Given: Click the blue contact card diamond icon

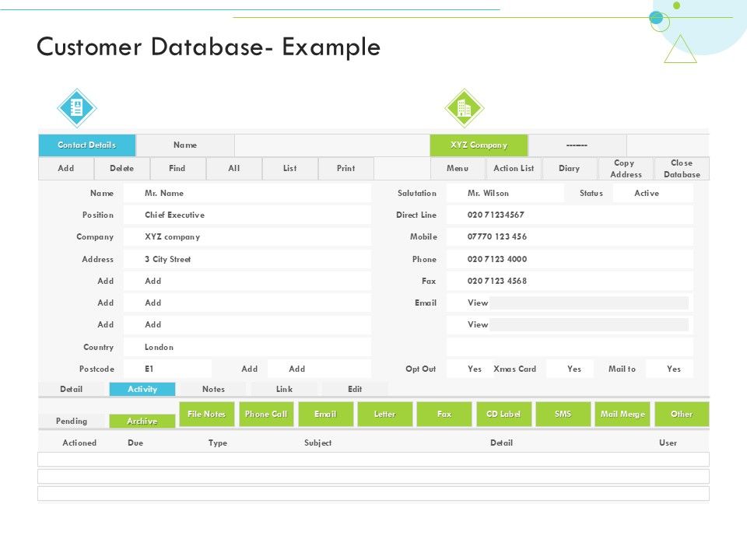Looking at the screenshot, I should click(77, 108).
